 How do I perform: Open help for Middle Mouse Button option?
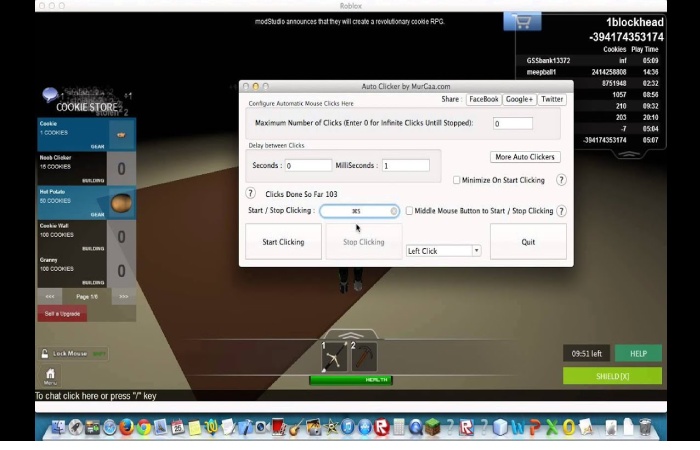tap(562, 211)
